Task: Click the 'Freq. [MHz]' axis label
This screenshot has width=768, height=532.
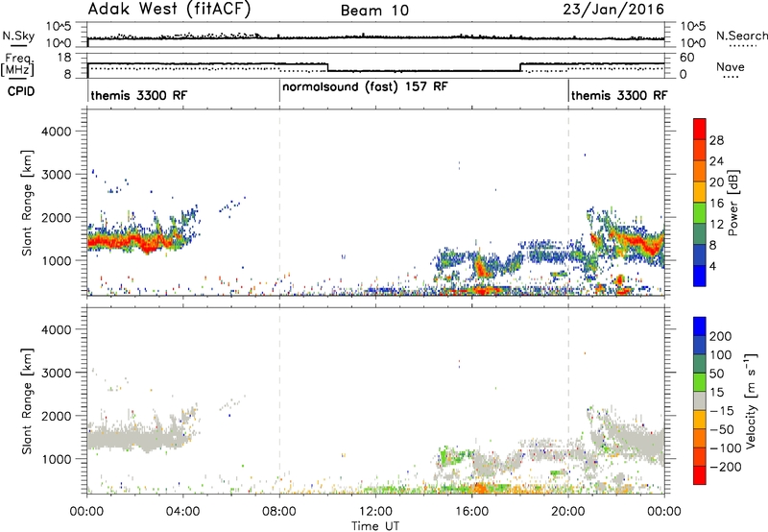Action: [17, 65]
